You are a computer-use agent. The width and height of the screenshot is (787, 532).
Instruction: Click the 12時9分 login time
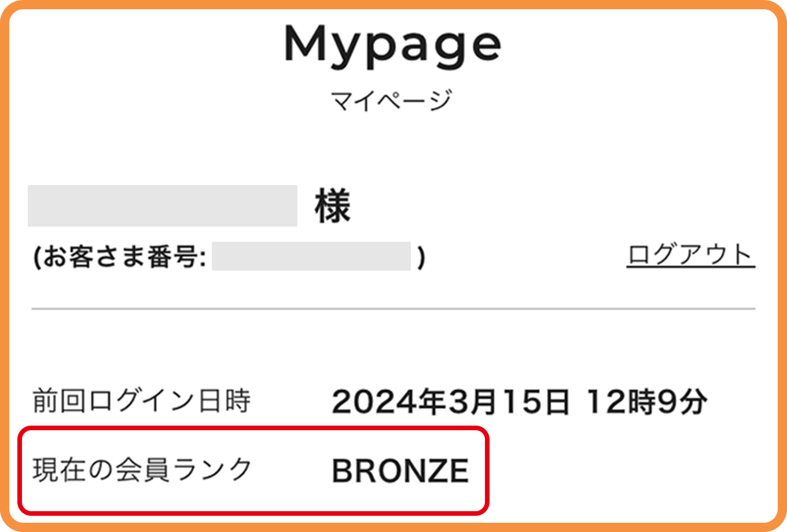click(646, 401)
